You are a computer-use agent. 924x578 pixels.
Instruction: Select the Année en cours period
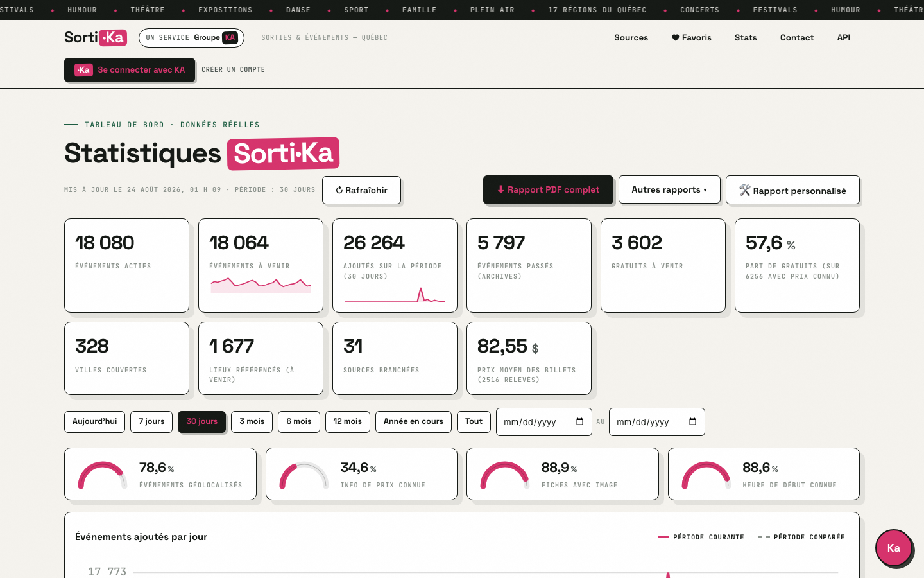[x=413, y=422]
